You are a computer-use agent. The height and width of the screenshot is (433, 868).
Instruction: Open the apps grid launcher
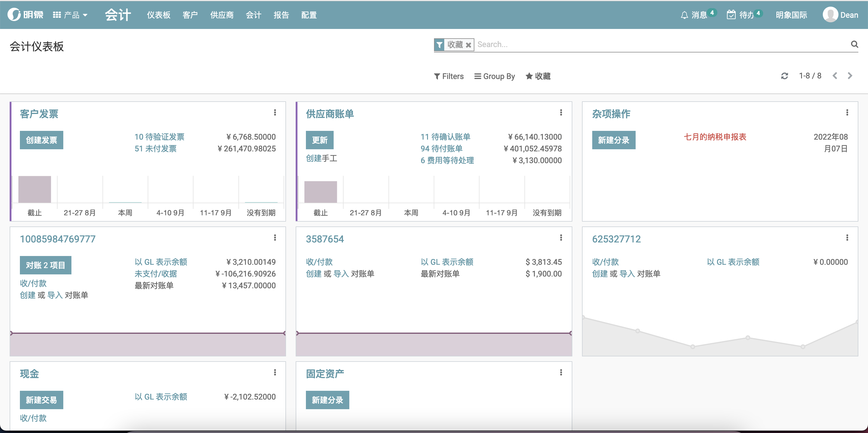click(x=56, y=14)
